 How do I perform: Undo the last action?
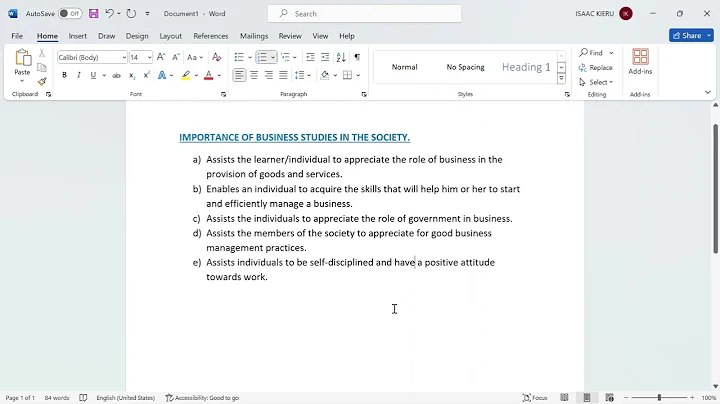(x=109, y=13)
